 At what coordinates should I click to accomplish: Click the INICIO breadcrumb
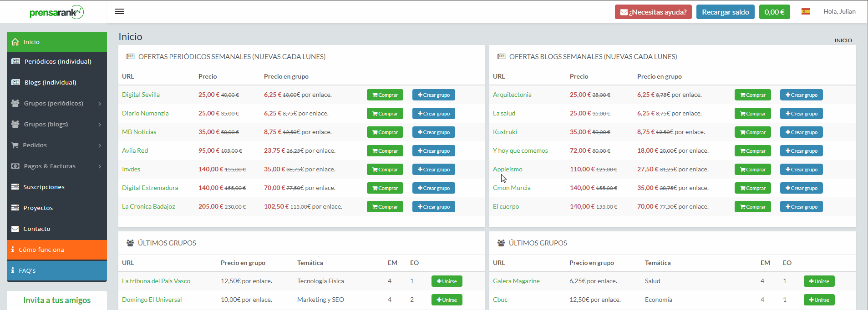tap(843, 40)
